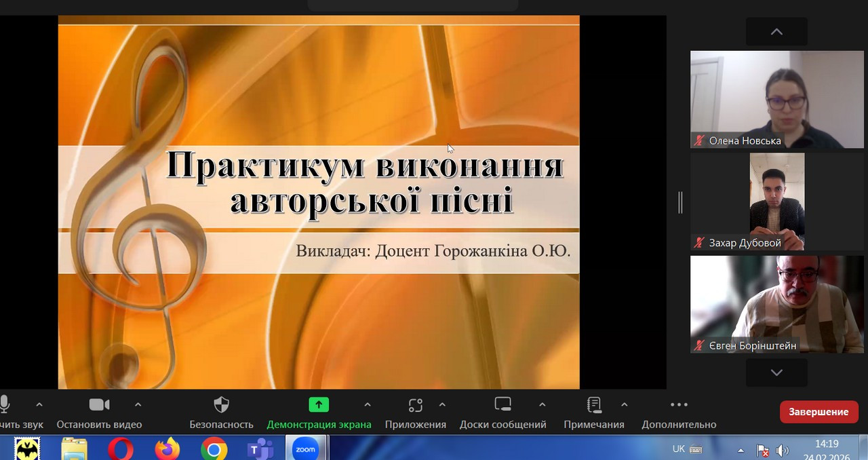
Task: Open Opera browser from taskbar
Action: pyautogui.click(x=121, y=449)
